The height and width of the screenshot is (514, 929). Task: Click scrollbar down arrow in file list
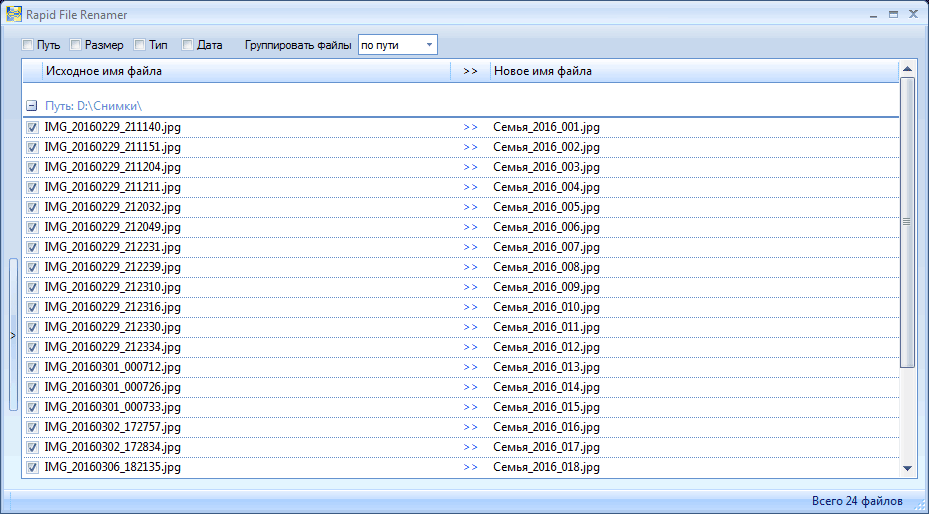point(907,467)
